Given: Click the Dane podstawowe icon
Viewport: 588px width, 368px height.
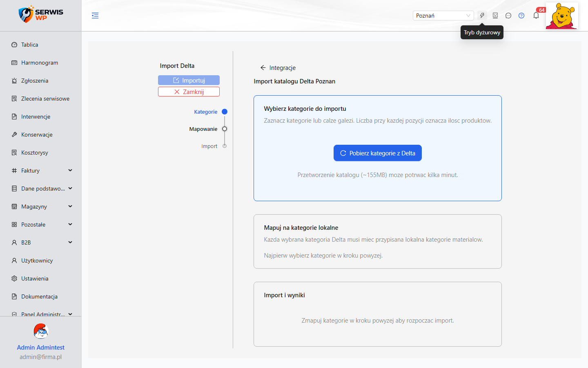Looking at the screenshot, I should [x=14, y=188].
